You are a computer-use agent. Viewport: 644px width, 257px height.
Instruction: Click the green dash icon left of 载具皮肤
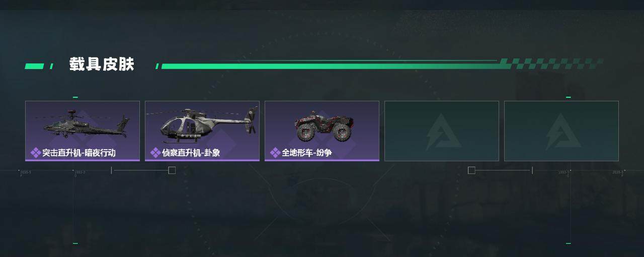click(x=34, y=66)
